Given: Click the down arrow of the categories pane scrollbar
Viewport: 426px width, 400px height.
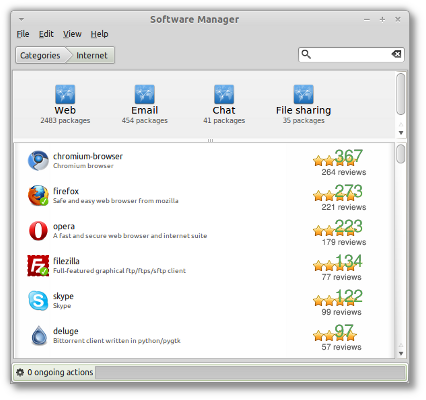Looking at the screenshot, I should 401,133.
